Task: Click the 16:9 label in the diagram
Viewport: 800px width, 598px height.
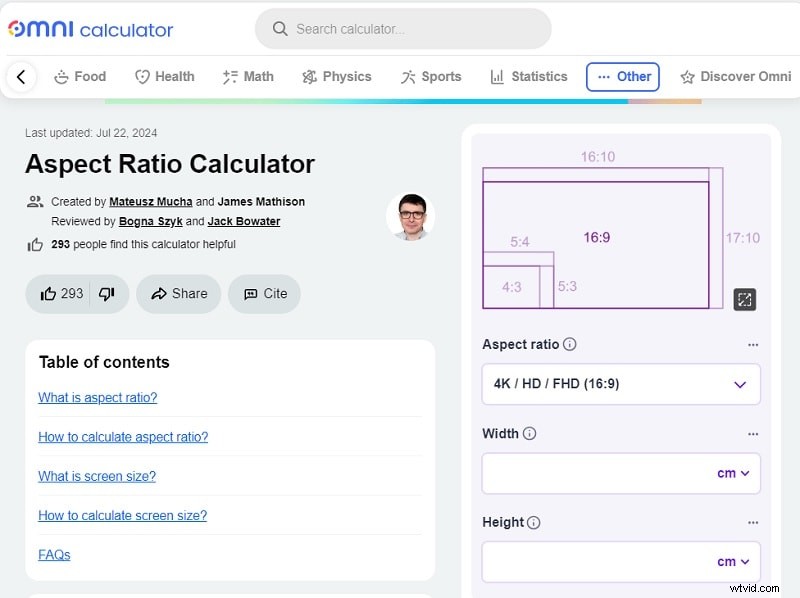Action: pos(596,237)
